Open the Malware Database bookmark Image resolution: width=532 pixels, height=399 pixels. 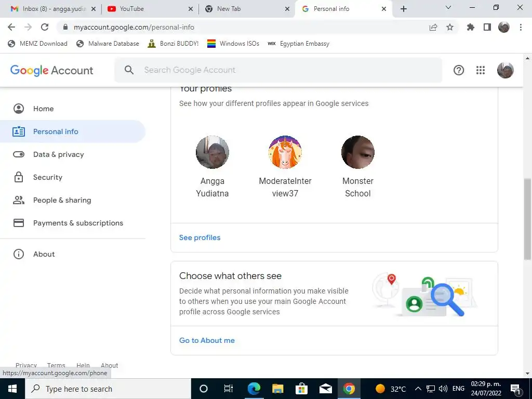pyautogui.click(x=108, y=44)
